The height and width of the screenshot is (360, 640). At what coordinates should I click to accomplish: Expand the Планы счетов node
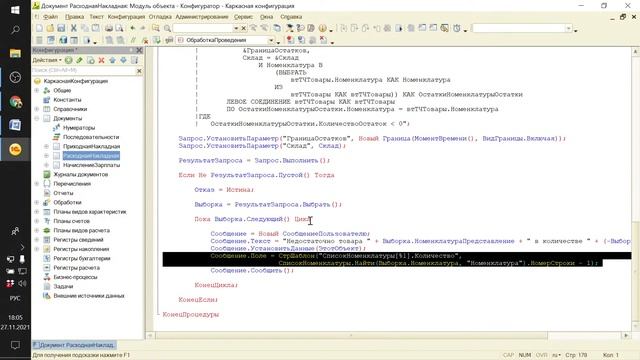(x=37, y=221)
